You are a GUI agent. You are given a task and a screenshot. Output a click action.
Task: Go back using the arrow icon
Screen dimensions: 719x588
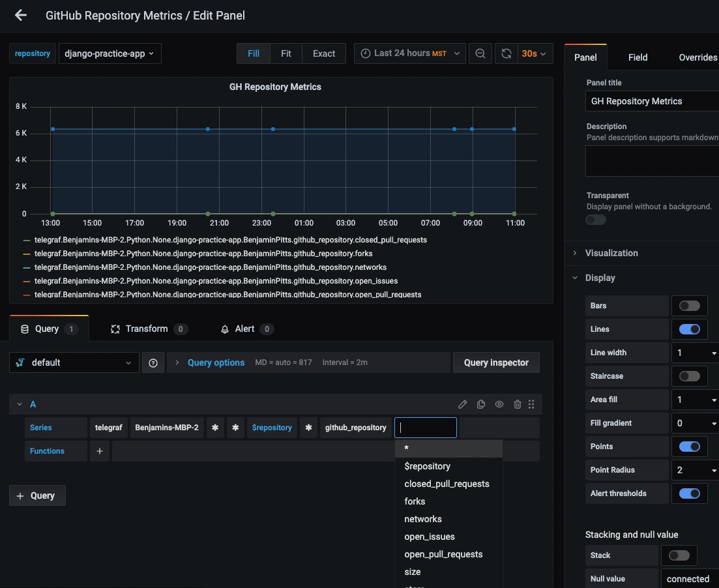pyautogui.click(x=21, y=15)
